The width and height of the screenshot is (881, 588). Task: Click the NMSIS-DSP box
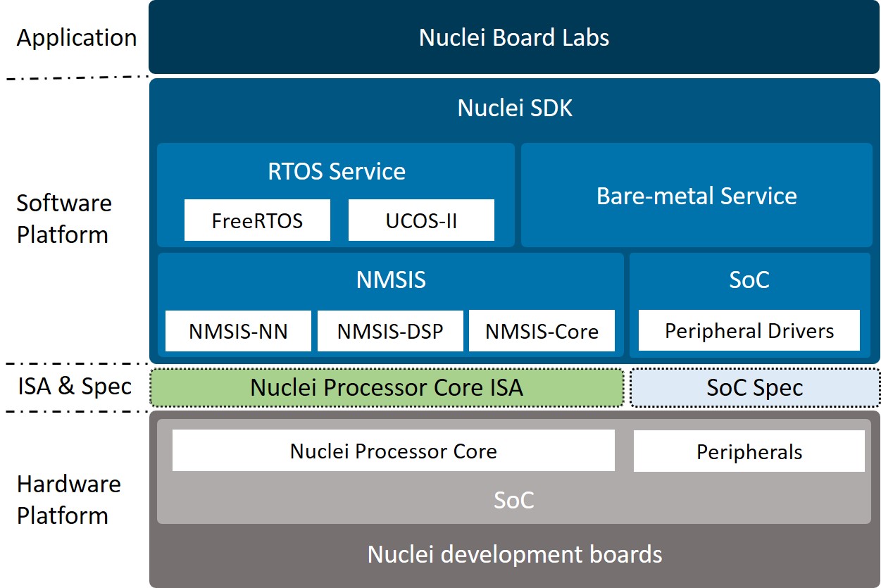click(x=390, y=331)
